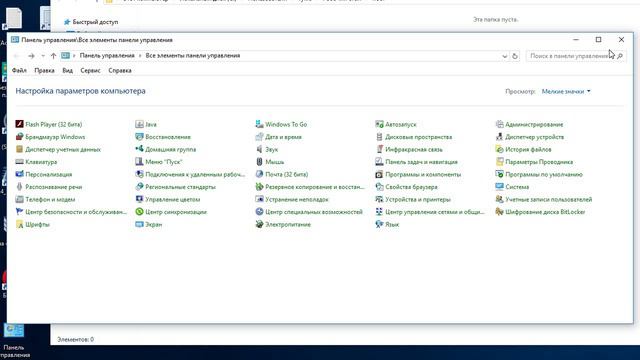Click the Персонализация icon
This screenshot has width=640, height=360.
(x=19, y=174)
